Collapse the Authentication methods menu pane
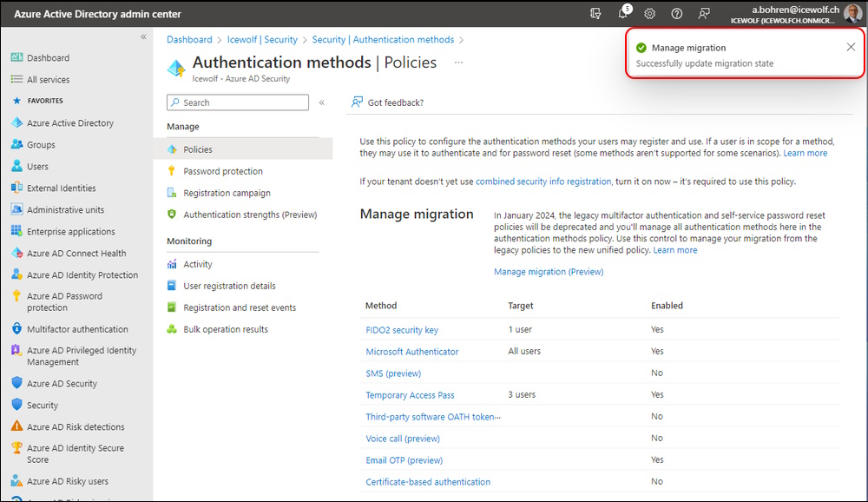 pos(322,102)
